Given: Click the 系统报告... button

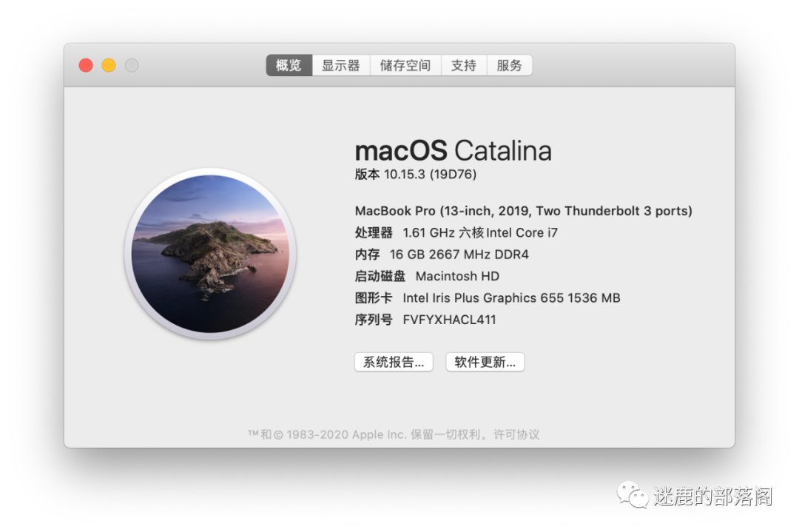Looking at the screenshot, I should point(394,363).
